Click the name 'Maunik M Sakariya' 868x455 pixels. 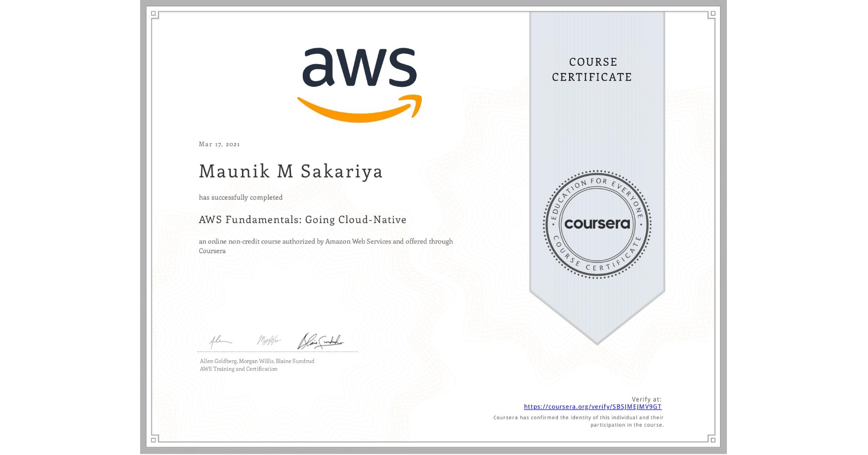click(290, 171)
